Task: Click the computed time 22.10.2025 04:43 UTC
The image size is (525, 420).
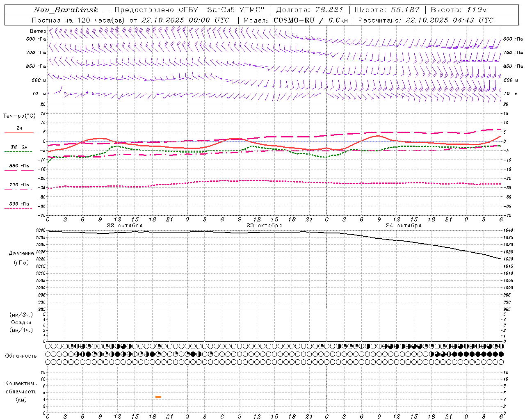Action: coord(449,20)
